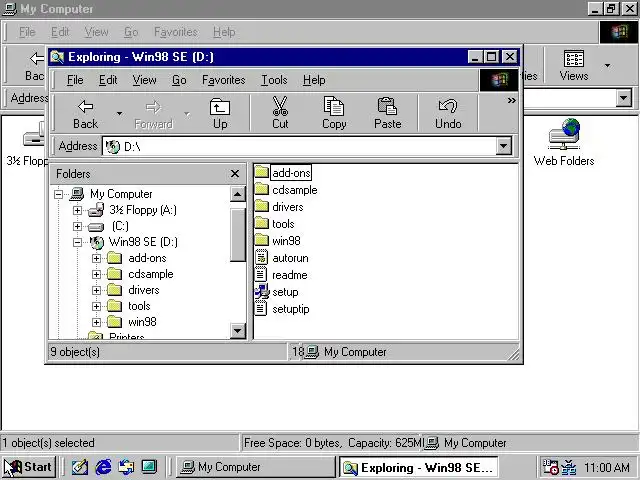
Task: Expand the (C:) drive tree node
Action: point(77,226)
